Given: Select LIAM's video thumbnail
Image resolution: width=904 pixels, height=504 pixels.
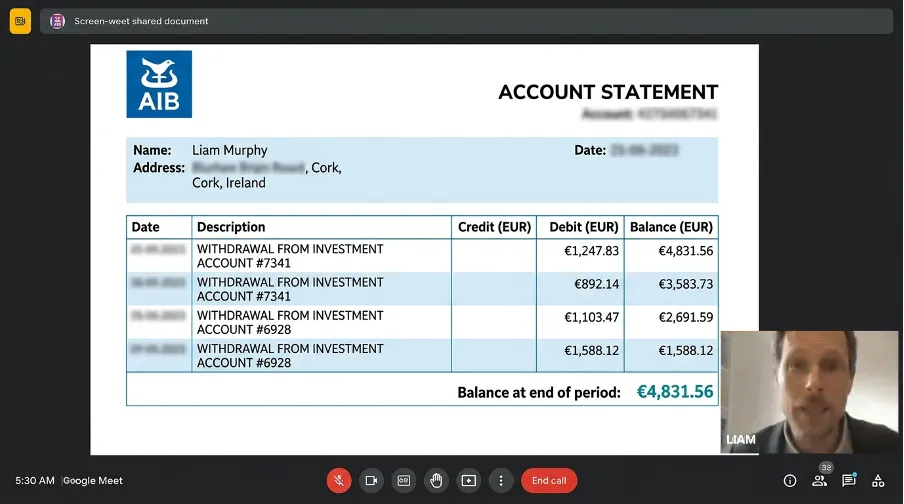Looking at the screenshot, I should [x=809, y=392].
